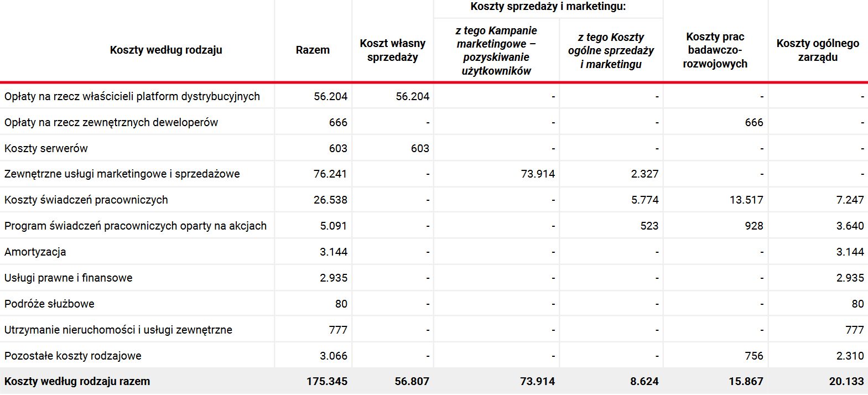Select the 2.310 value
868x395 pixels.
click(x=850, y=356)
